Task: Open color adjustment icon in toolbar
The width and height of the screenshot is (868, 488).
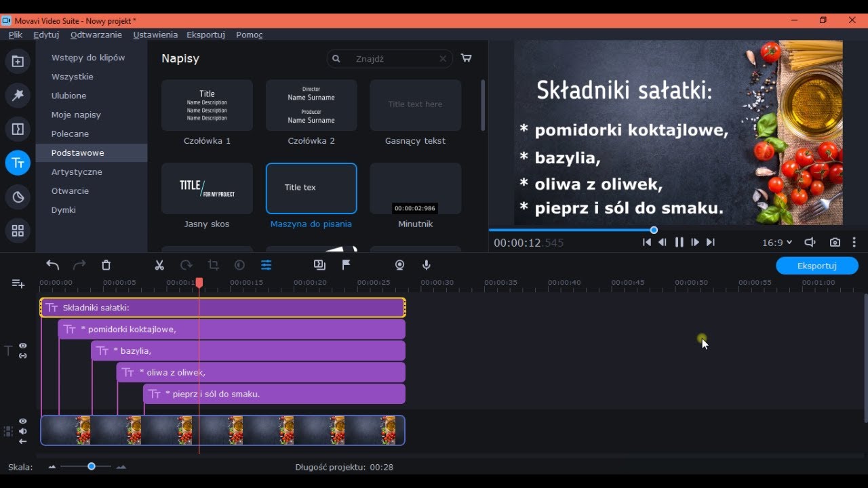Action: (x=239, y=265)
